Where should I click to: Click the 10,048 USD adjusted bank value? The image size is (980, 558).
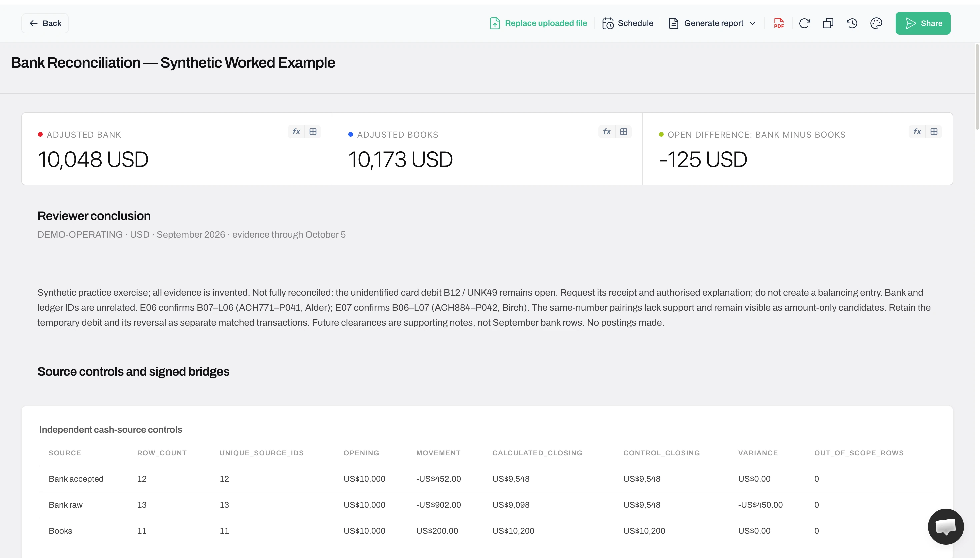(93, 159)
